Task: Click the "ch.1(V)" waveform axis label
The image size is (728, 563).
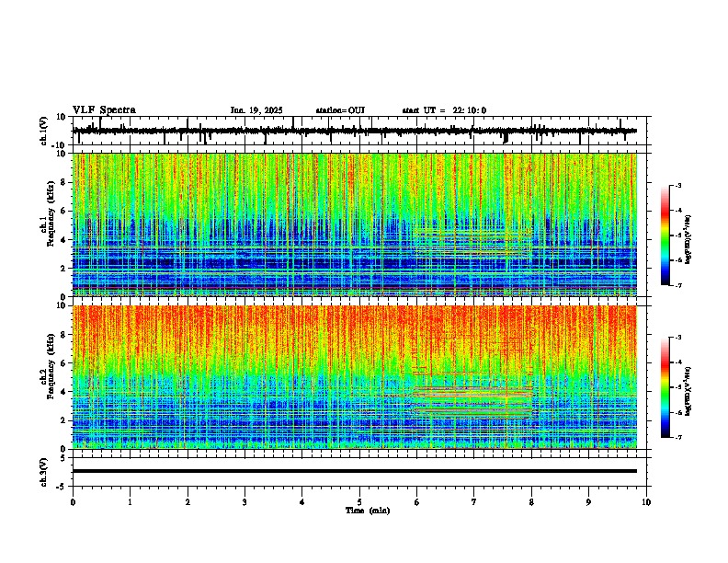Action: [x=44, y=131]
